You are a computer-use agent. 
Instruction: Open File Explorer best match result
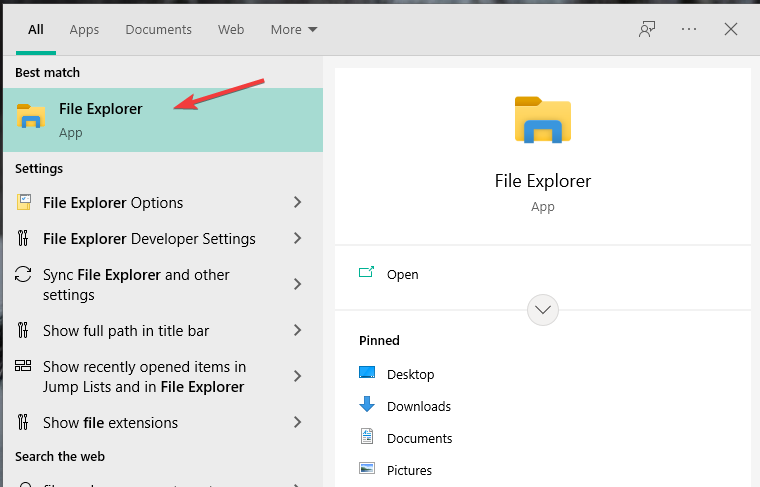click(163, 120)
